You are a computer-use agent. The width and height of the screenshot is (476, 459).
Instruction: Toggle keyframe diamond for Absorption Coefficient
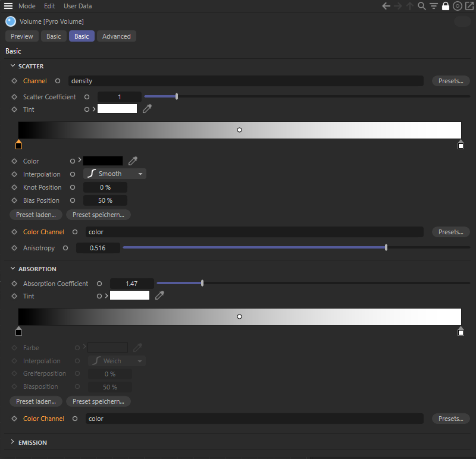tap(14, 284)
